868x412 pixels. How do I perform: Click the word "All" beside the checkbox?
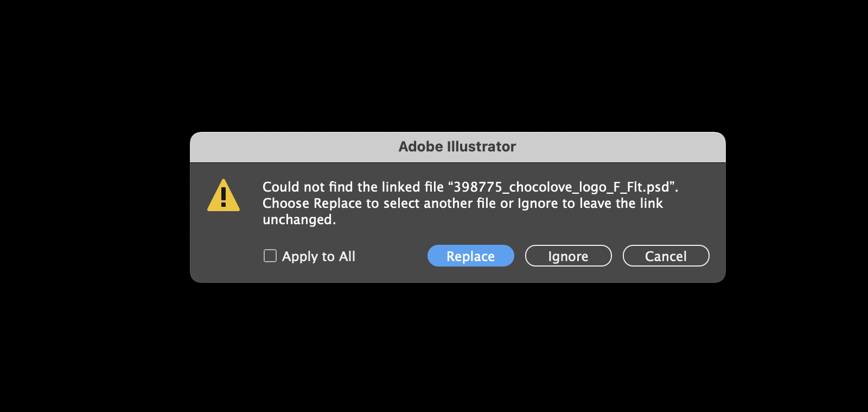[347, 256]
